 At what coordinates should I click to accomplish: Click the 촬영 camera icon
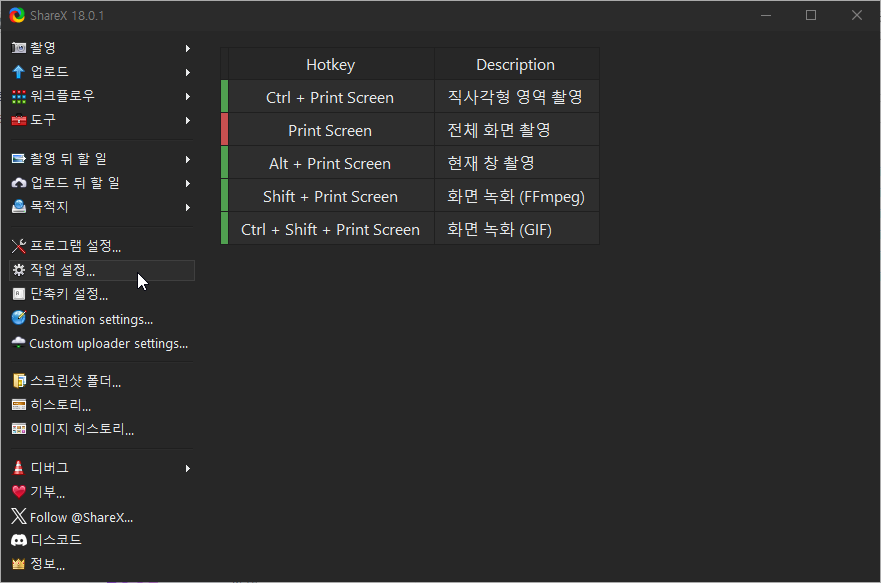pos(19,48)
